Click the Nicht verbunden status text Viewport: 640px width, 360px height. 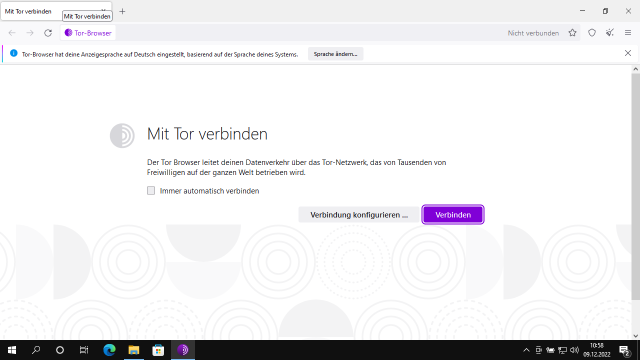pyautogui.click(x=533, y=33)
